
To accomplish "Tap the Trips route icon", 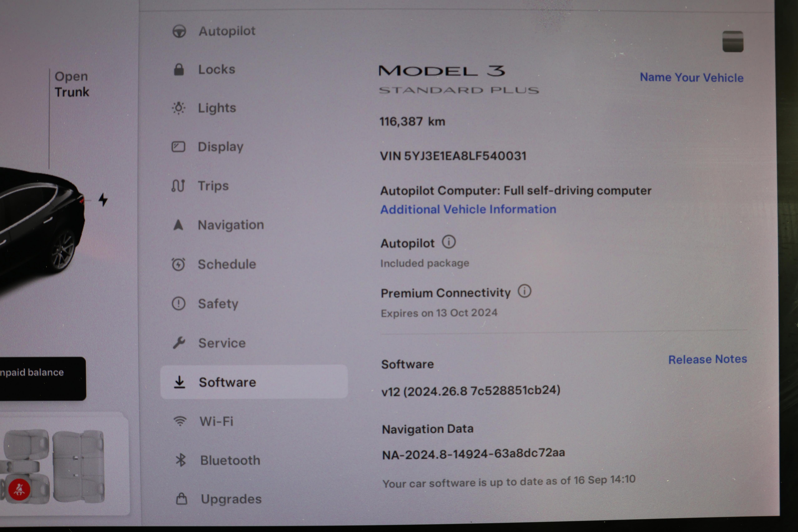I will [178, 186].
